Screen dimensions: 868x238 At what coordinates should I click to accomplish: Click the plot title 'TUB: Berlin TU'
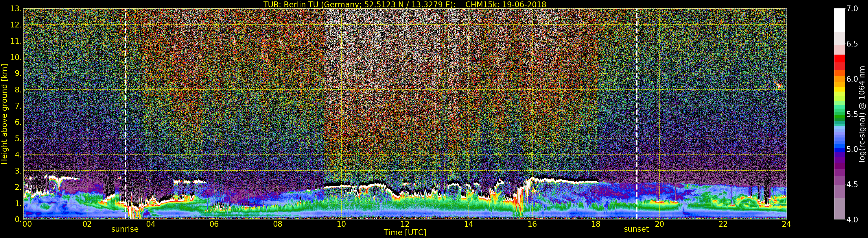[291, 4]
